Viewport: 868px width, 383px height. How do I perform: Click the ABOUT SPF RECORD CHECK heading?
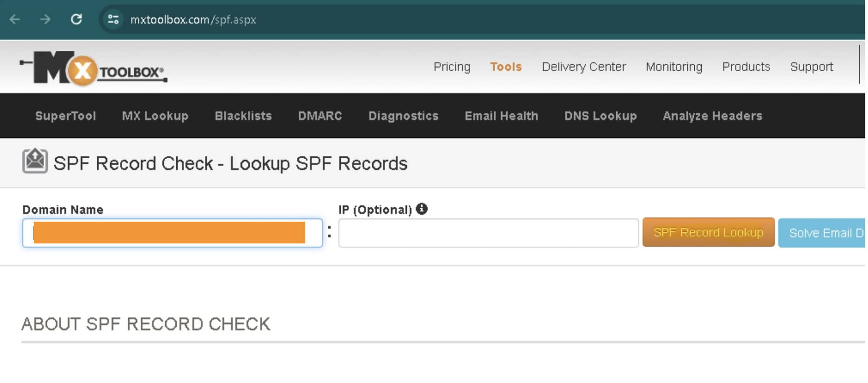click(x=146, y=324)
